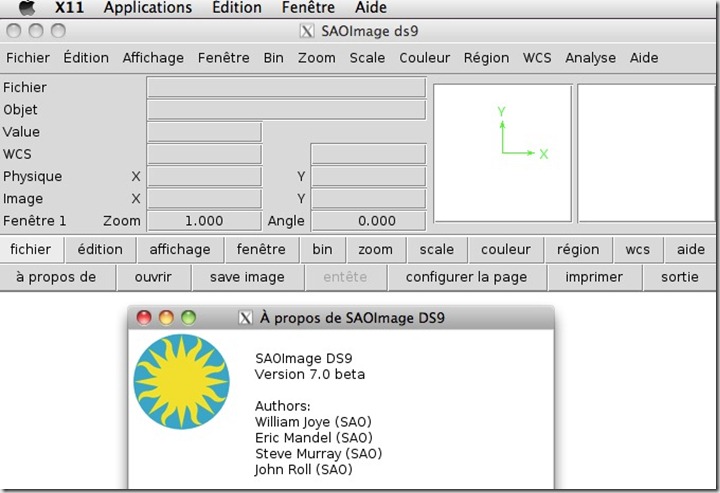Click the save image button
This screenshot has width=720, height=493.
pos(248,277)
